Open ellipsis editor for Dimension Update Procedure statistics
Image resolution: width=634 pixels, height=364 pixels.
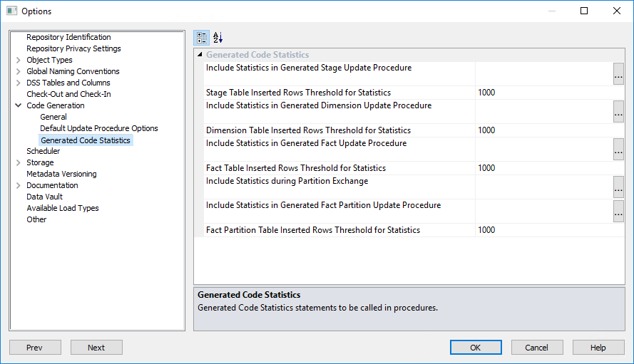[618, 112]
